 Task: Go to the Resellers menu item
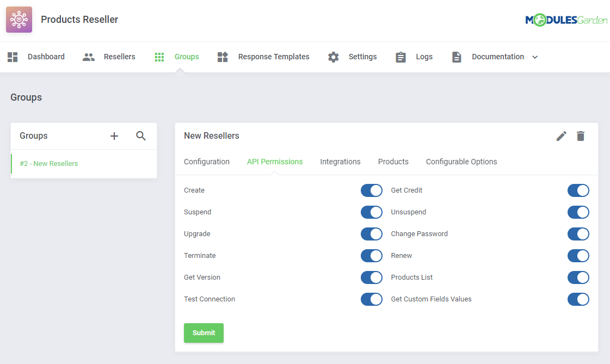(x=119, y=57)
